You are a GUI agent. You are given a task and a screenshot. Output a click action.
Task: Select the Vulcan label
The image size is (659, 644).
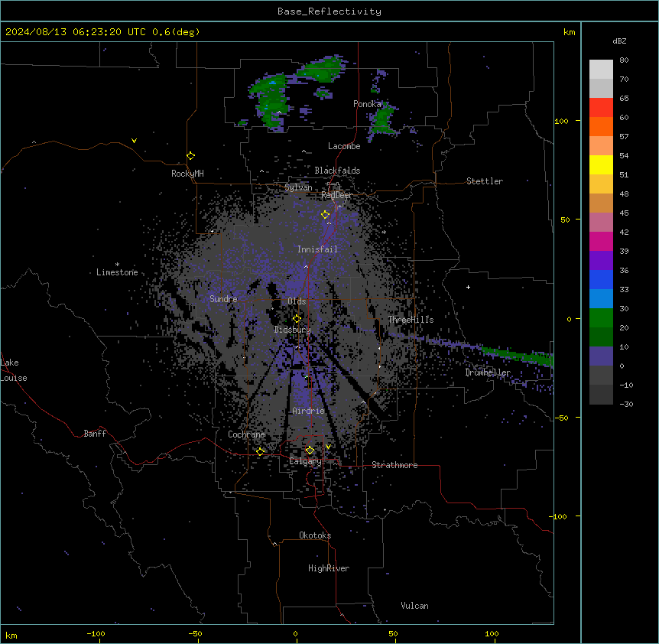(x=414, y=606)
